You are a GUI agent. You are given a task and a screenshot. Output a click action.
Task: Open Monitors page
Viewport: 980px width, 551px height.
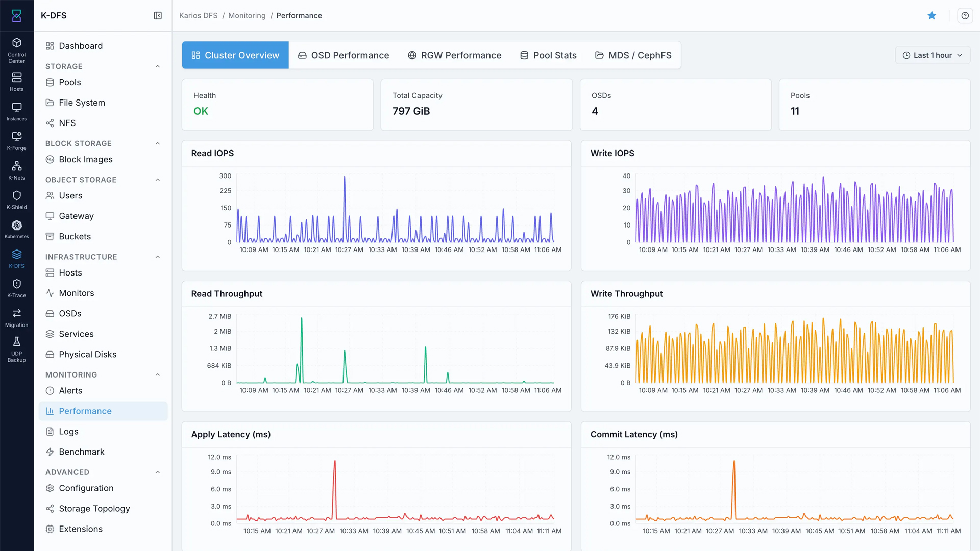(x=103, y=293)
